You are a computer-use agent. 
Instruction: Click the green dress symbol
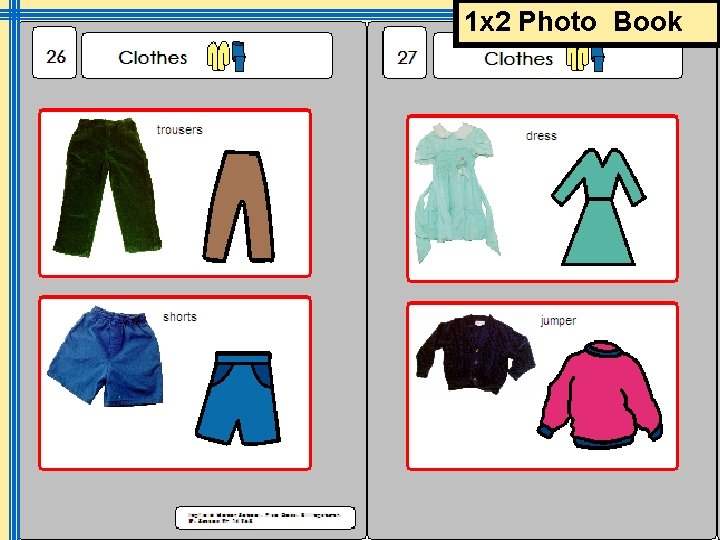(x=599, y=207)
